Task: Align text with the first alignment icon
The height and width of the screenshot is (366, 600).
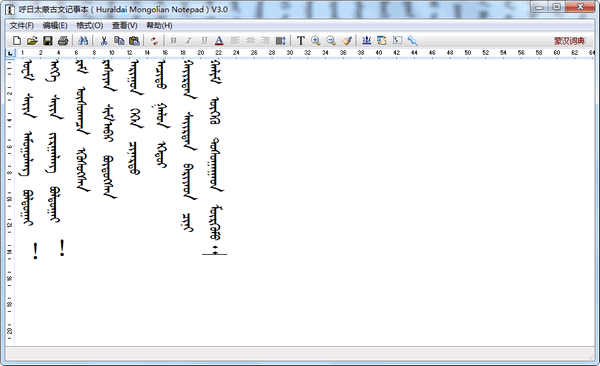Action: 235,41
